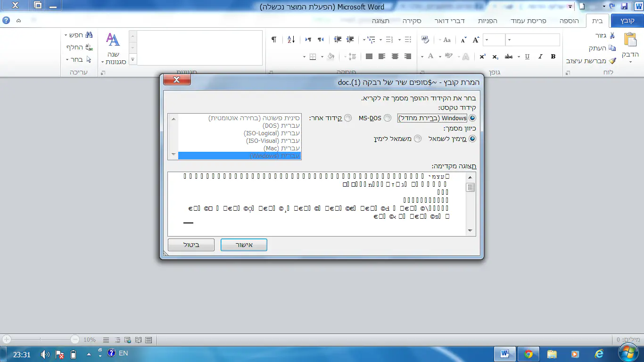Click the Format Painter (מברשת עיצוב) icon

[x=612, y=61]
